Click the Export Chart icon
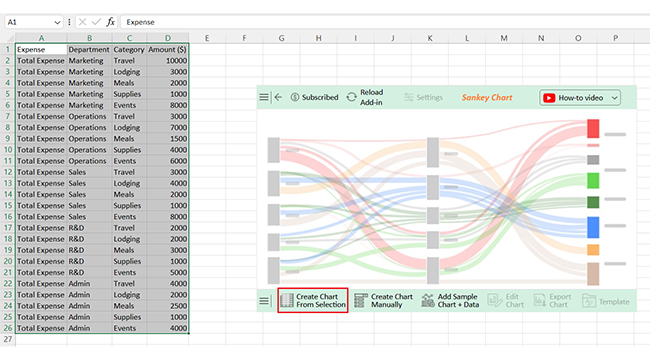The width and height of the screenshot is (650, 360). pyautogui.click(x=540, y=300)
